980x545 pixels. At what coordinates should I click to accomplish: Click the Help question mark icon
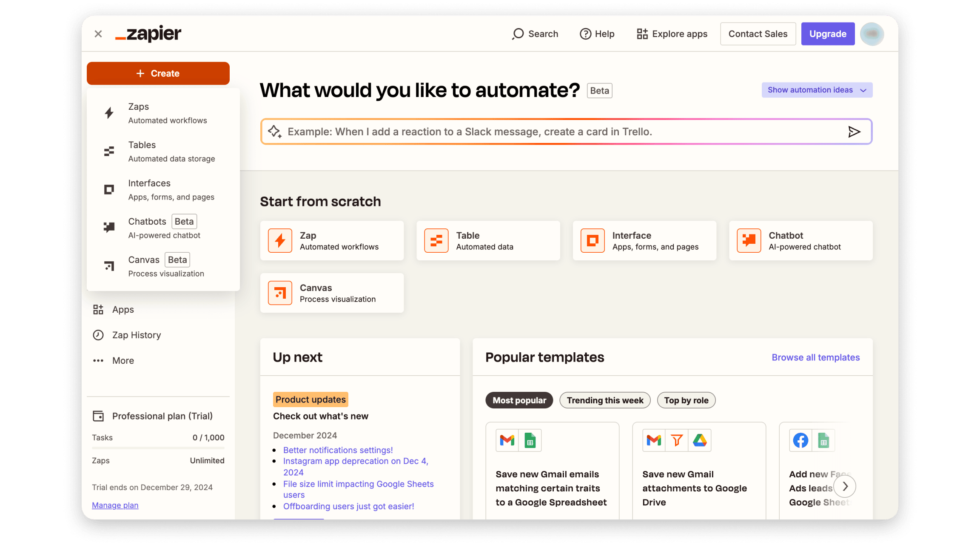pyautogui.click(x=585, y=34)
